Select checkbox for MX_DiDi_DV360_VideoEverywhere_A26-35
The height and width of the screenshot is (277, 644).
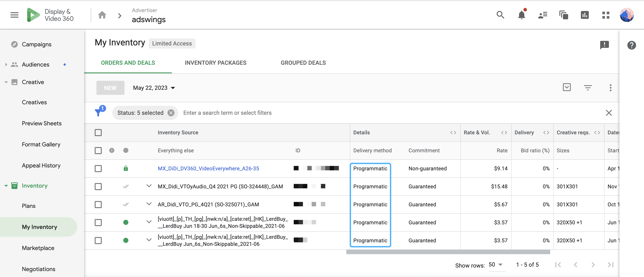click(x=98, y=169)
